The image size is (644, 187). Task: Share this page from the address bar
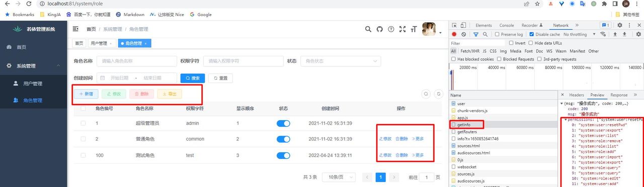[526, 4]
